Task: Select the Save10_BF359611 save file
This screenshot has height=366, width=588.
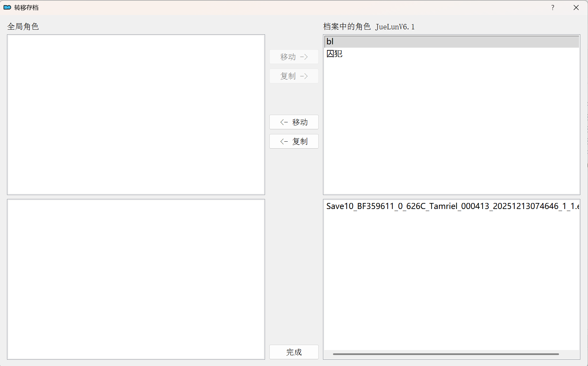Action: pos(452,206)
